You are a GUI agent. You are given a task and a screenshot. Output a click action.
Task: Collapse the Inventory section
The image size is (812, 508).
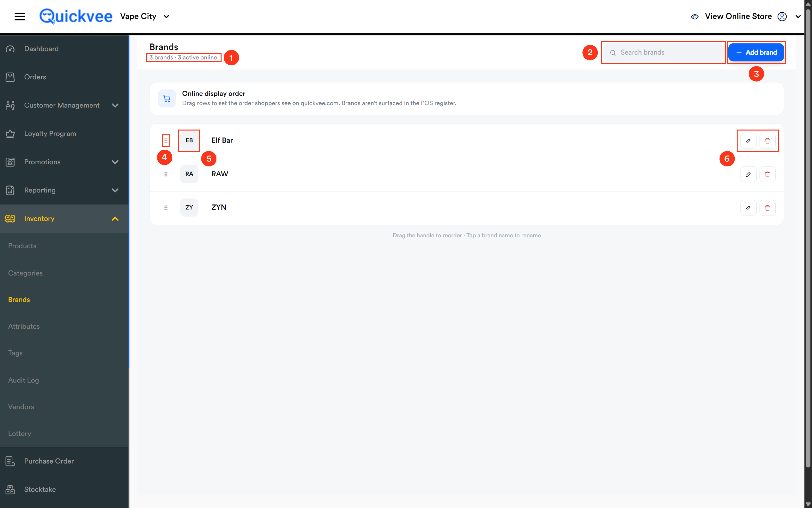(x=115, y=219)
